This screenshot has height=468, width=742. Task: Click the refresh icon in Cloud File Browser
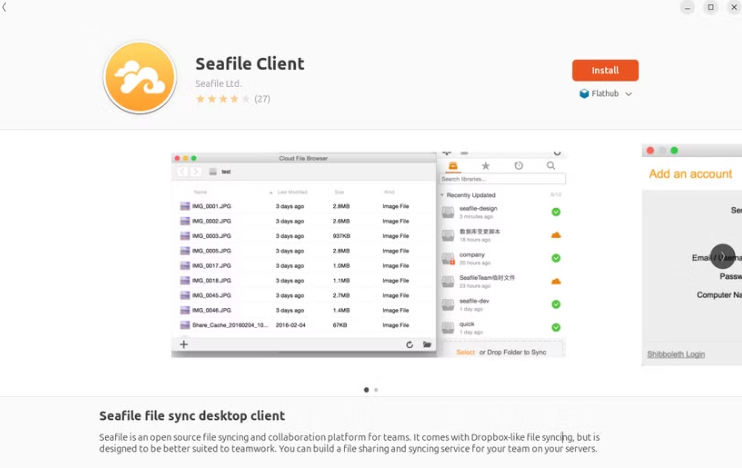coord(410,345)
